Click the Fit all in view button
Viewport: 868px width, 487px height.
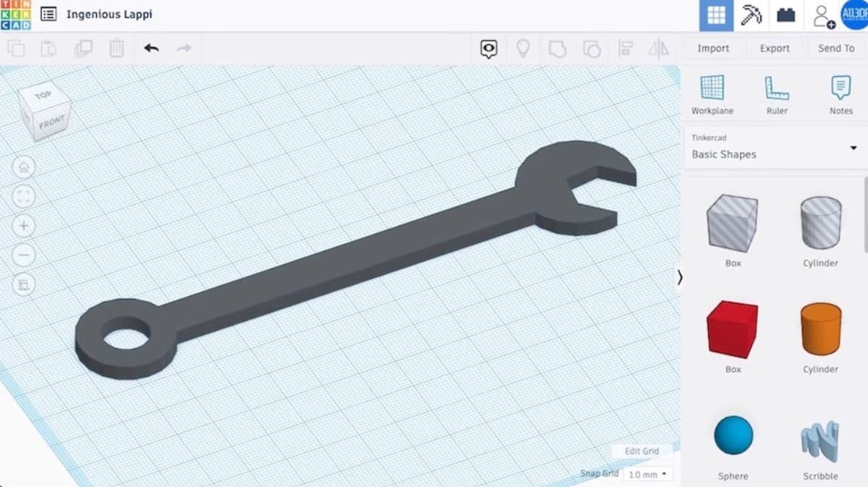[24, 197]
